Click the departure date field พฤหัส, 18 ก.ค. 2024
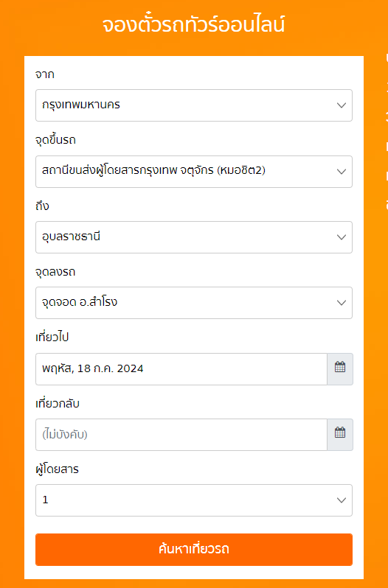Screen dimensions: 388x588 [x=181, y=369]
